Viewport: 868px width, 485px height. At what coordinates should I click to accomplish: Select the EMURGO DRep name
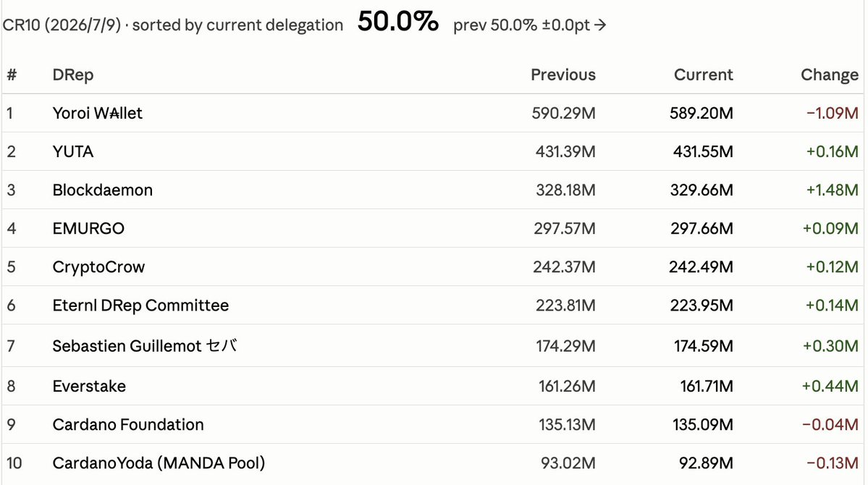pyautogui.click(x=88, y=228)
